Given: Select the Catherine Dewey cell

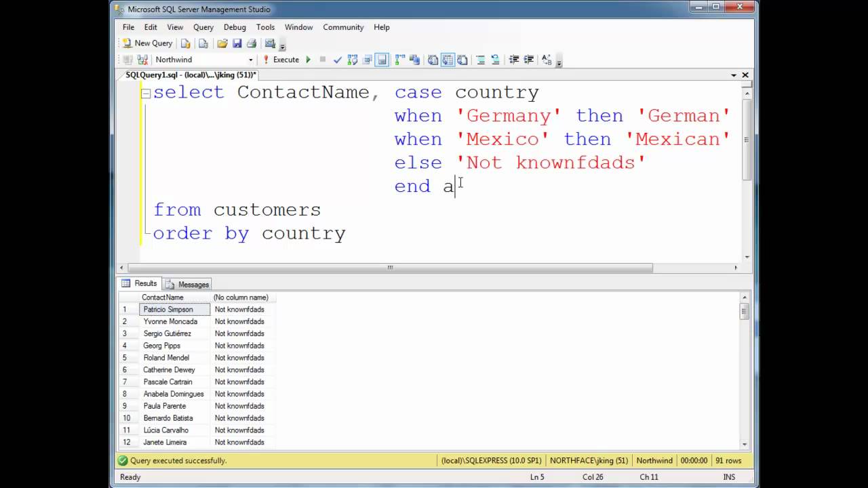Looking at the screenshot, I should coord(175,370).
